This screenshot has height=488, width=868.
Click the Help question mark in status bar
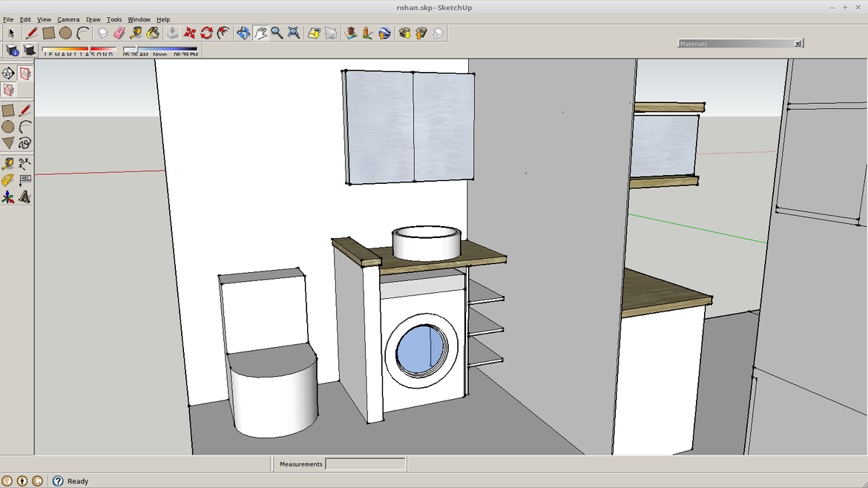click(x=58, y=481)
